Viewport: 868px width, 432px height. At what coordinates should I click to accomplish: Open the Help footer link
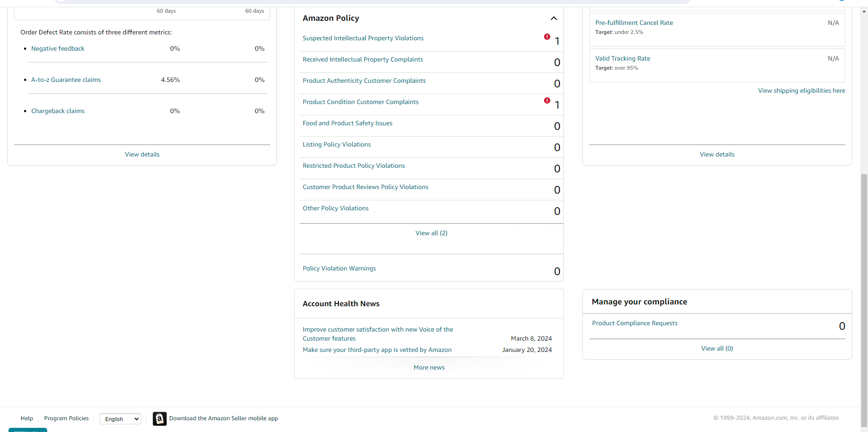[27, 418]
